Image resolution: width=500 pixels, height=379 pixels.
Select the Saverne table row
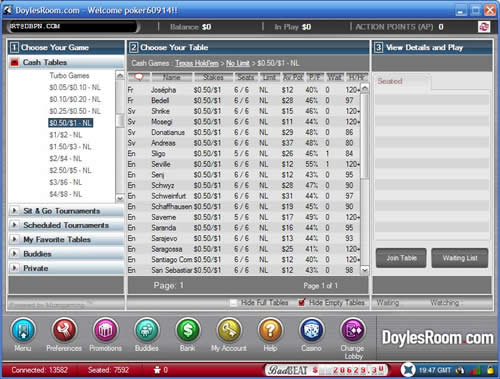pos(244,217)
